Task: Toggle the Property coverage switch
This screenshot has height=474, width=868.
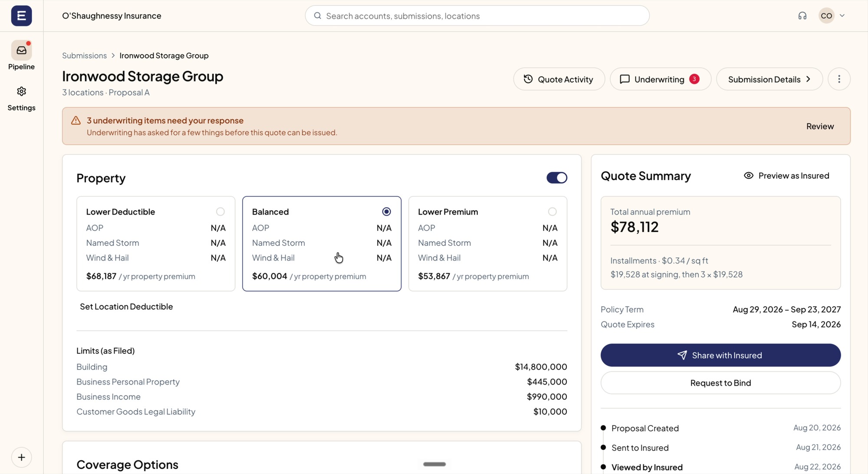Action: 556,178
